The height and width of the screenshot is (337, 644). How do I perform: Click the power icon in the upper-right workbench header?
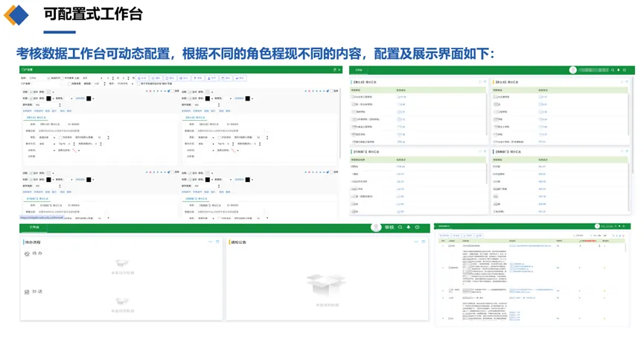click(625, 70)
